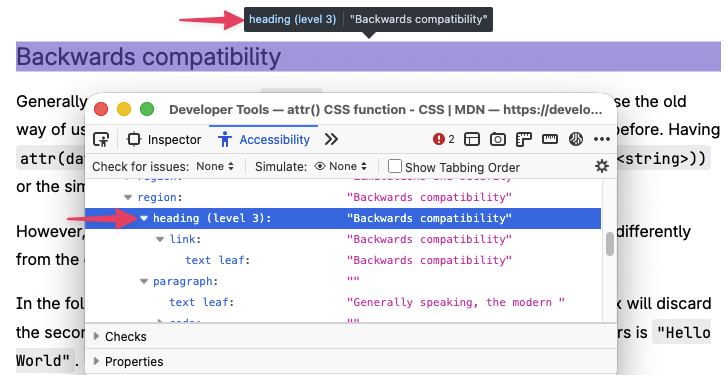Open the Check for issues None dropdown
This screenshot has width=727, height=375.
click(215, 166)
